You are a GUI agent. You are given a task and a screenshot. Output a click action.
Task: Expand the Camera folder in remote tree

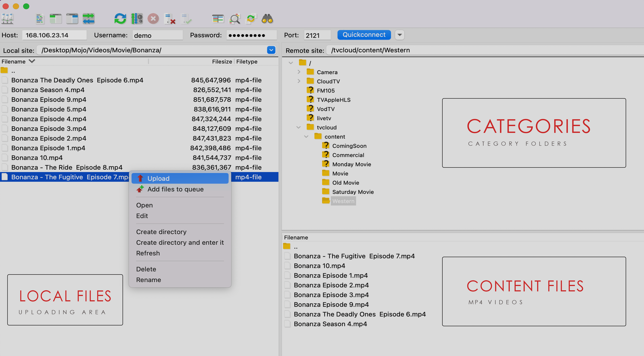(299, 72)
